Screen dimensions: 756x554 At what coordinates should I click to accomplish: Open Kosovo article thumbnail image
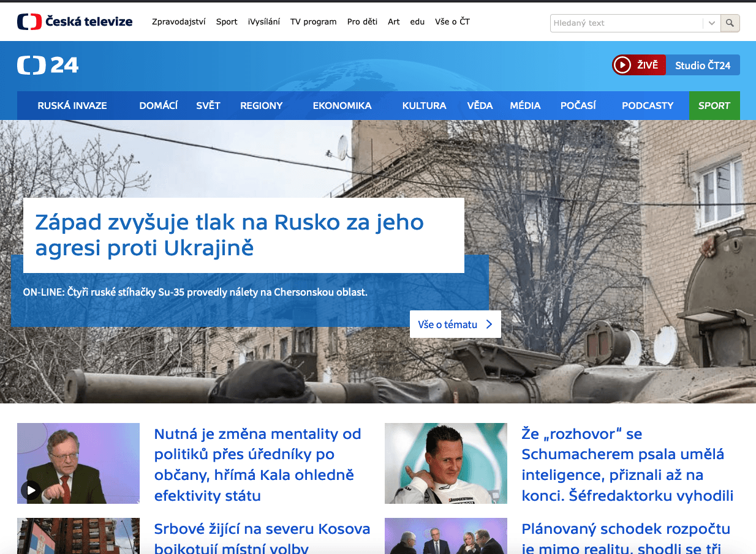(x=78, y=536)
